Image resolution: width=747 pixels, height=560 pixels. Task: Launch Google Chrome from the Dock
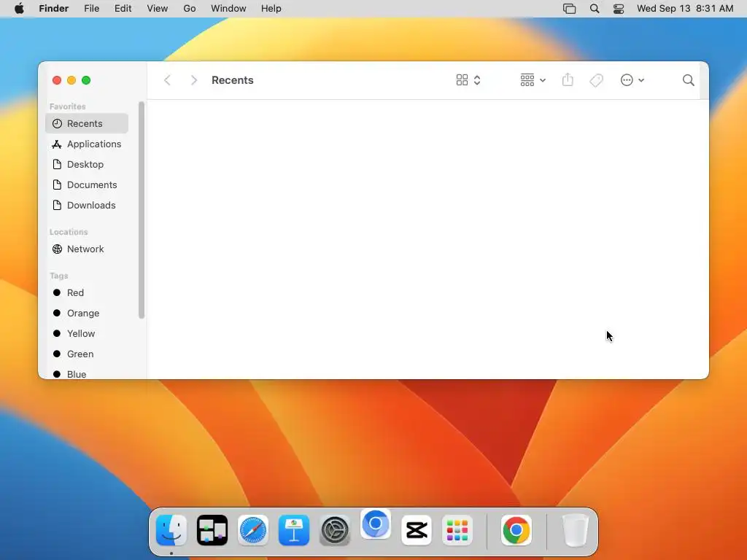(516, 530)
